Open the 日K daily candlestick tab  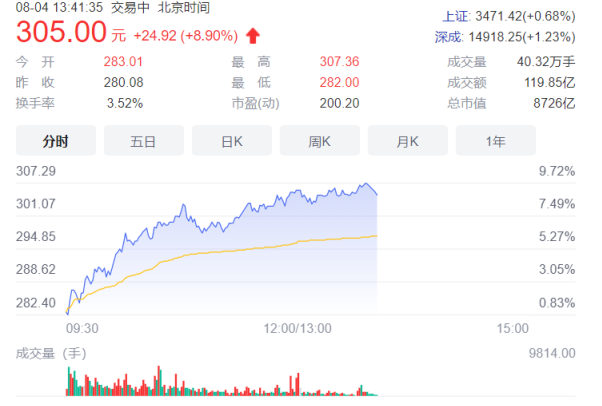[x=232, y=141]
